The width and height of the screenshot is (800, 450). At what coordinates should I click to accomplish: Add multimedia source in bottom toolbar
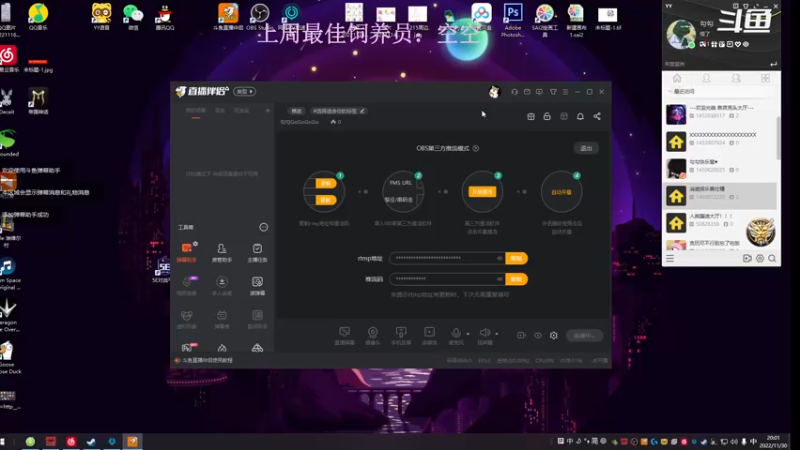430,336
